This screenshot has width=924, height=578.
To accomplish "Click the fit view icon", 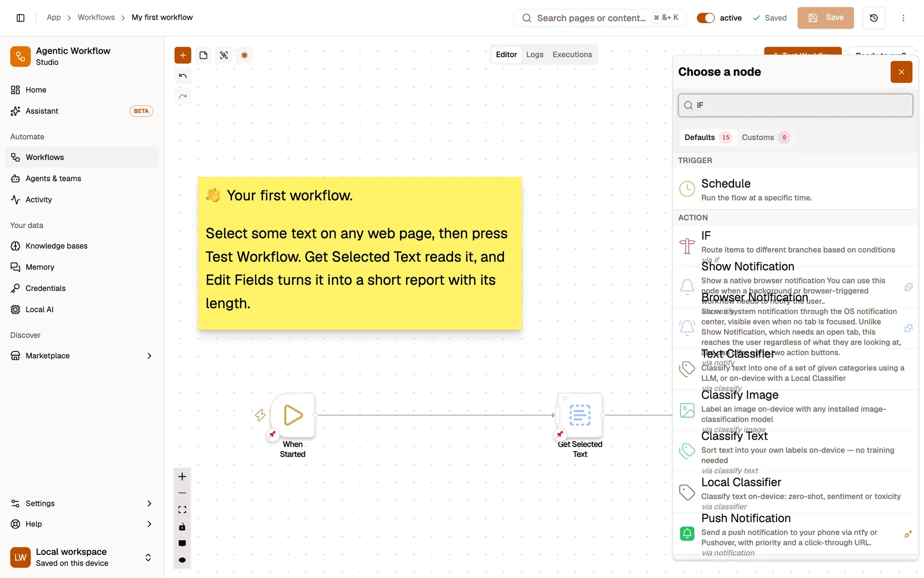I will (x=182, y=510).
